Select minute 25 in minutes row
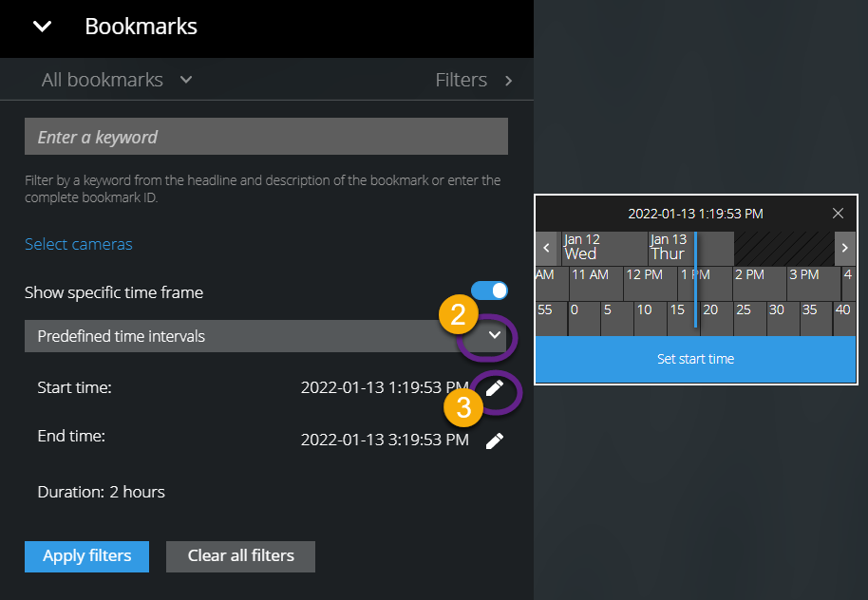Viewport: 868px width, 600px height. pyautogui.click(x=750, y=319)
